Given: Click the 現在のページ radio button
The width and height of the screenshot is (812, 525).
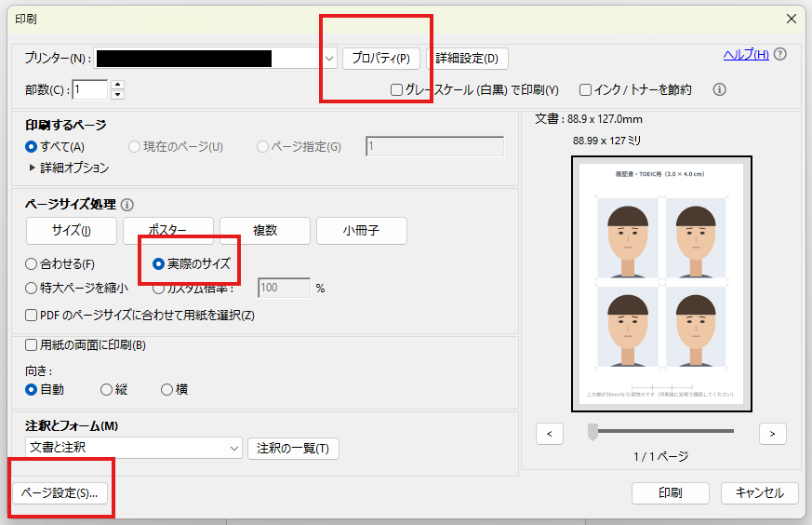Looking at the screenshot, I should (x=134, y=147).
